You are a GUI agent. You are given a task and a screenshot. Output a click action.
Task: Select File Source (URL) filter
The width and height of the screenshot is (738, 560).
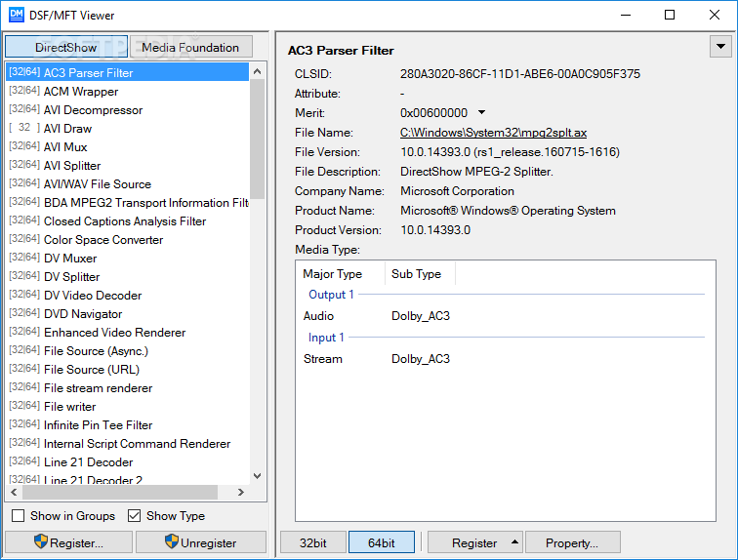click(127, 370)
